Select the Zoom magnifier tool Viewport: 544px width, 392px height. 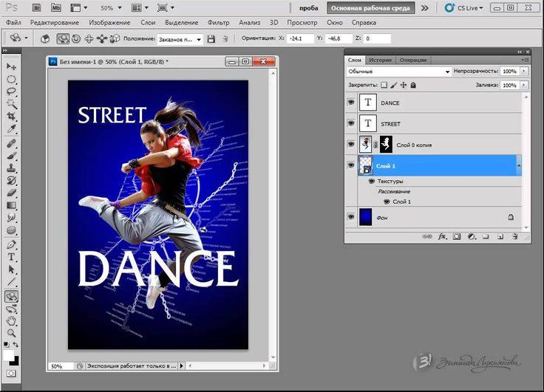(12, 334)
